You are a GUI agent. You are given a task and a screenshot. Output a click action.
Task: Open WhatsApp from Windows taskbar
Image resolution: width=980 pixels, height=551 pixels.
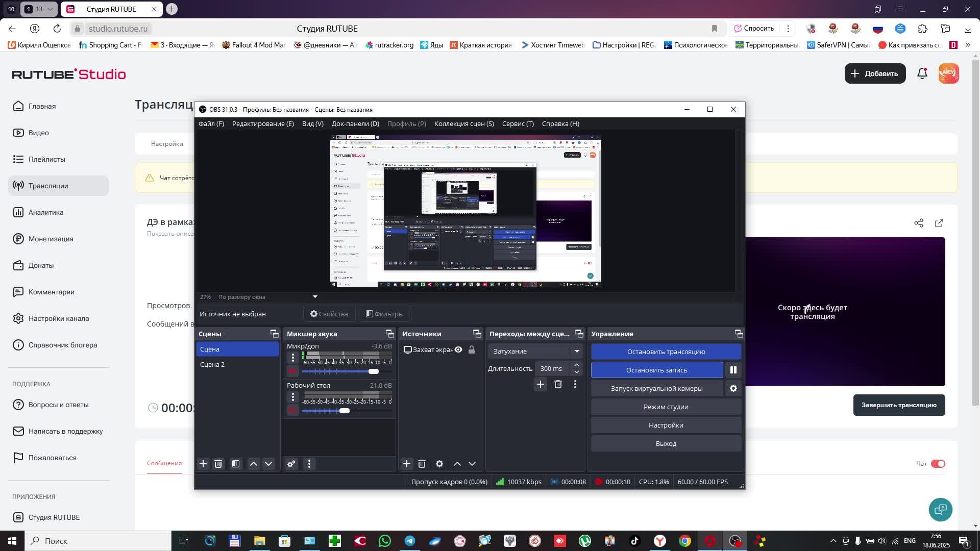pyautogui.click(x=385, y=541)
